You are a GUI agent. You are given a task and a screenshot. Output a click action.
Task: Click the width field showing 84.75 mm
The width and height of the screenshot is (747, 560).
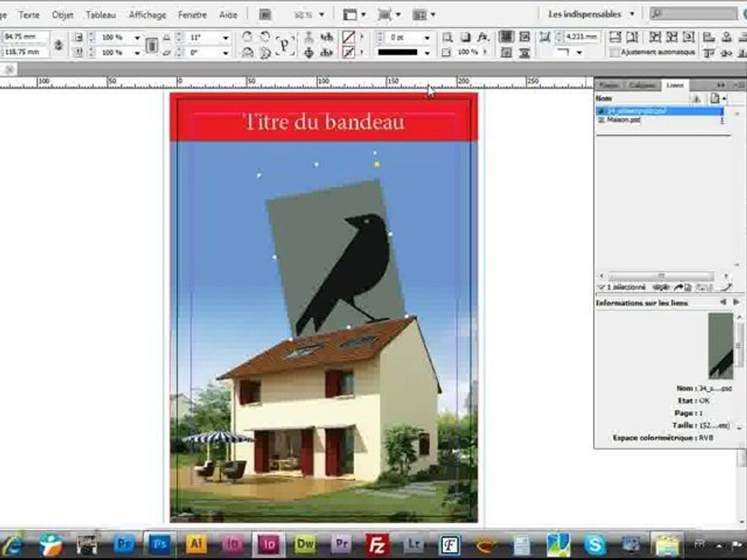pos(25,37)
